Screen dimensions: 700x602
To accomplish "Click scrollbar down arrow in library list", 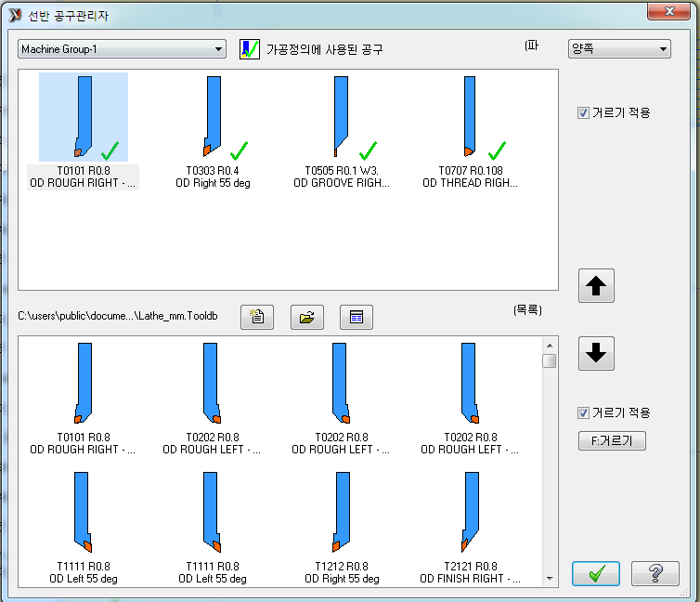I will tap(550, 579).
